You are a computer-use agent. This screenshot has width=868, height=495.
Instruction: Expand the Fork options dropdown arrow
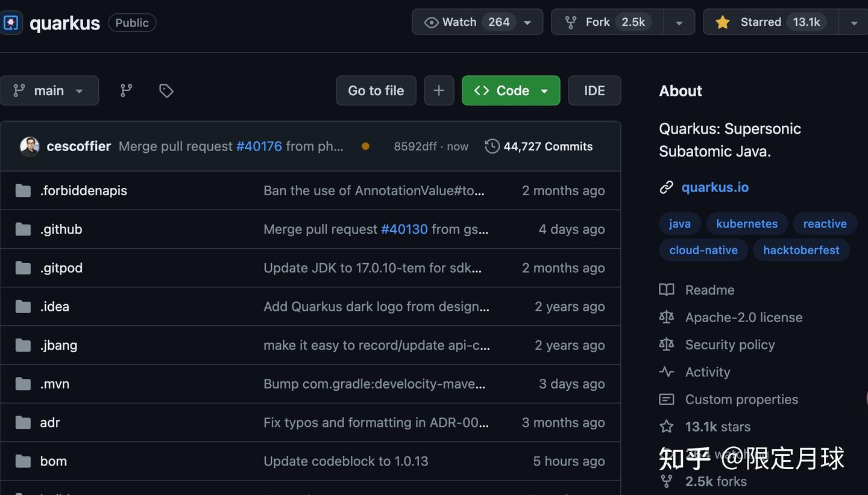pos(679,22)
